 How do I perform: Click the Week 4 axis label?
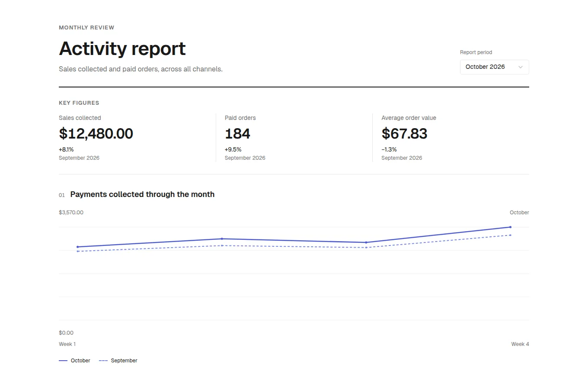[520, 344]
